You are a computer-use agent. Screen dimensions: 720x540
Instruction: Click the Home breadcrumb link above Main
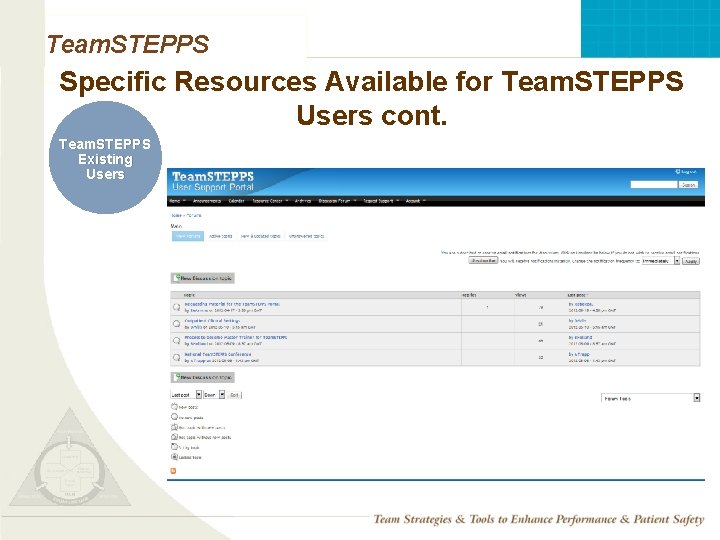point(176,215)
